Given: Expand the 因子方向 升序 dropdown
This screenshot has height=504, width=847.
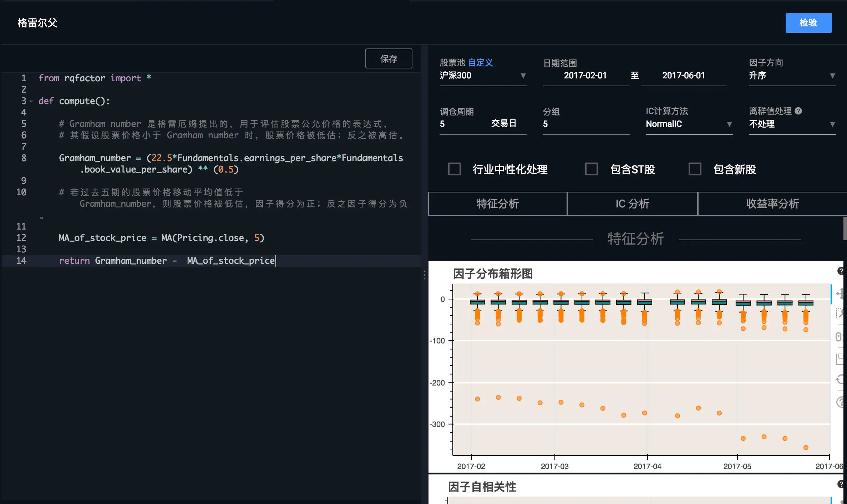Looking at the screenshot, I should [792, 76].
